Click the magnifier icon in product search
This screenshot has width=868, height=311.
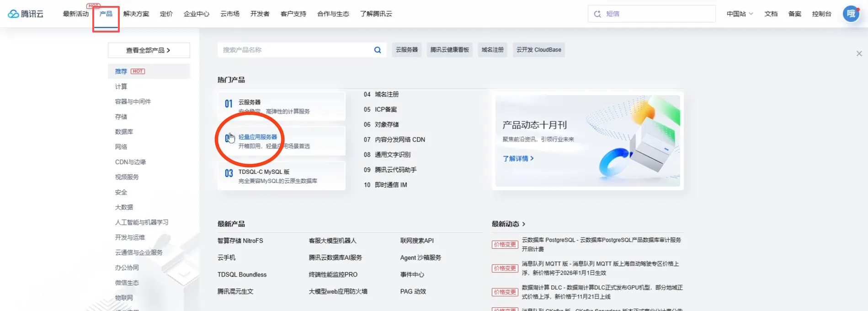(378, 50)
